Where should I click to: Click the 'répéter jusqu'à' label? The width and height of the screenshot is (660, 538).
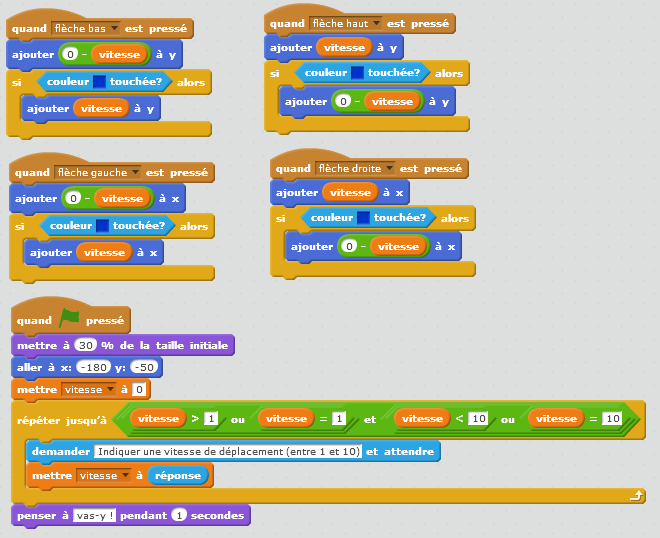tap(61, 421)
